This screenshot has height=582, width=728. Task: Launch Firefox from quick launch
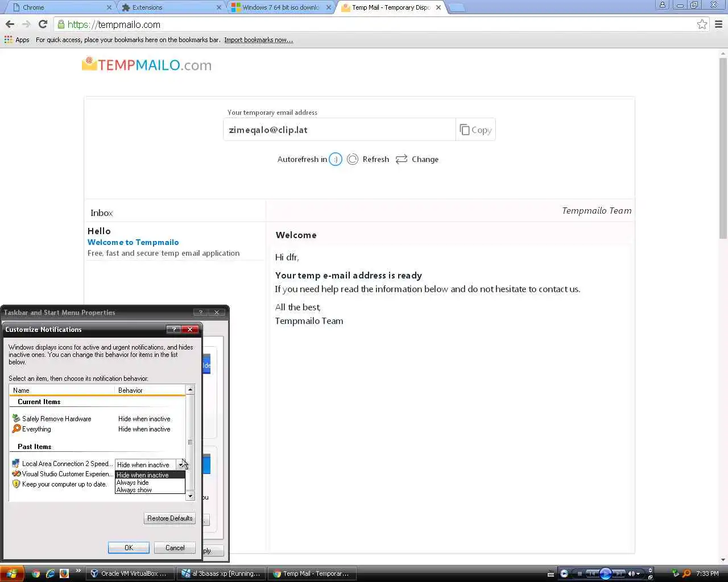point(64,573)
